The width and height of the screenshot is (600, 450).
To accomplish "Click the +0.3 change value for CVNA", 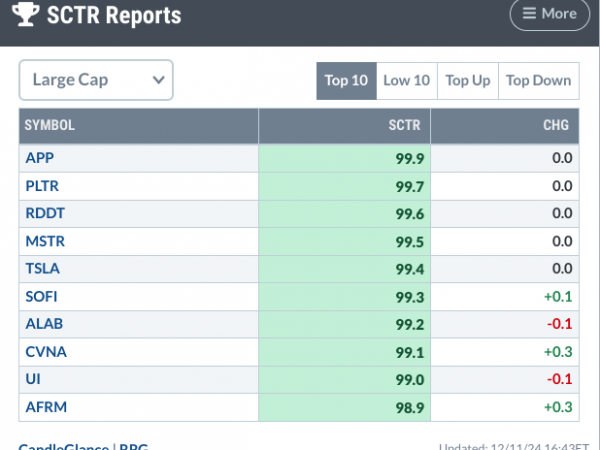I will coord(558,352).
